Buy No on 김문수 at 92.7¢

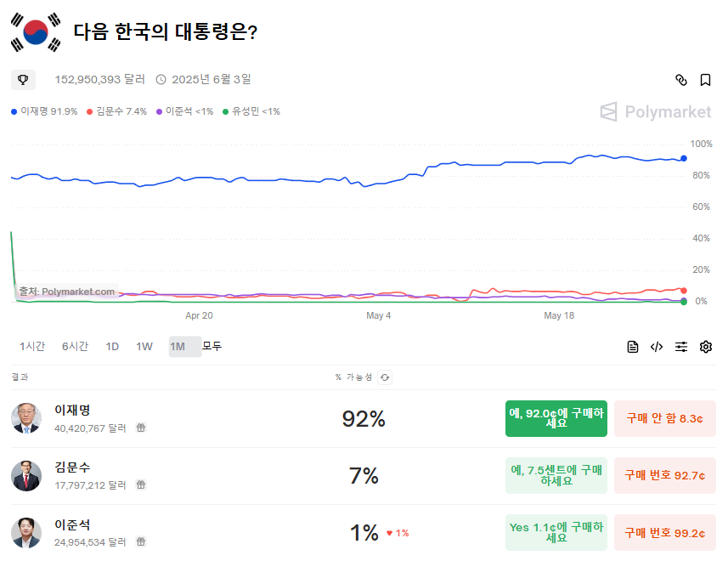coord(665,475)
